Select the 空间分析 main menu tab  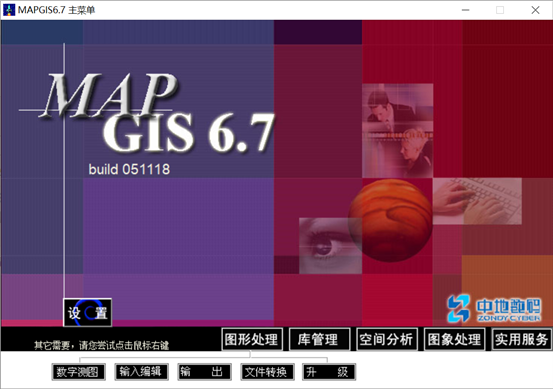coord(387,339)
